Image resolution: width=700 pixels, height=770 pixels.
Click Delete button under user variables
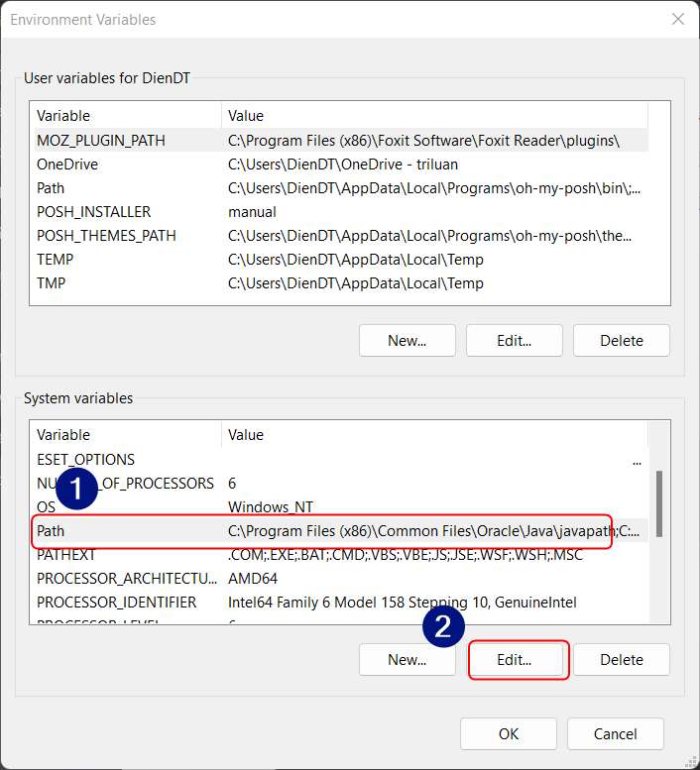621,341
